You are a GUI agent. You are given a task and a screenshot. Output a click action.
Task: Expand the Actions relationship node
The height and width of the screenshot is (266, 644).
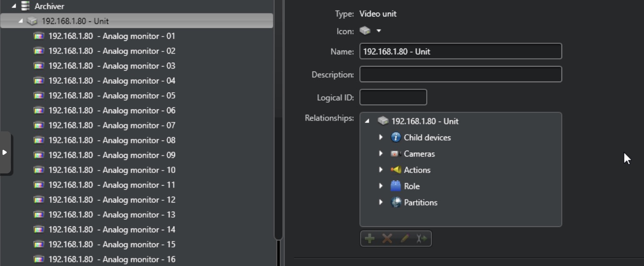click(381, 170)
